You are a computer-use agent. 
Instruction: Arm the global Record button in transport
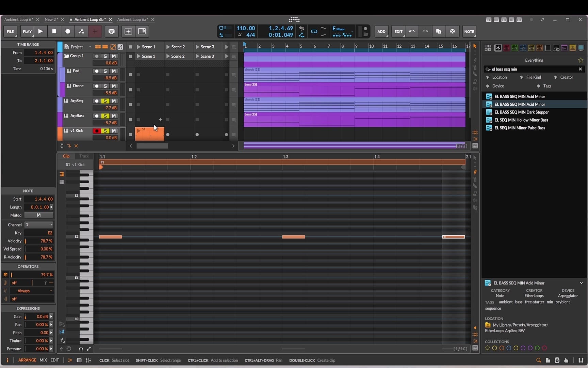68,31
